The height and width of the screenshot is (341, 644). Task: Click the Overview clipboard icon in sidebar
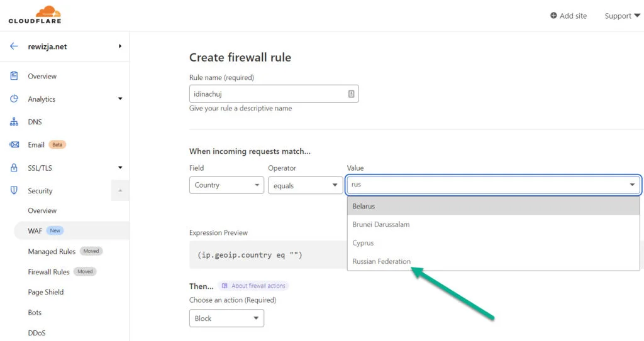click(14, 76)
